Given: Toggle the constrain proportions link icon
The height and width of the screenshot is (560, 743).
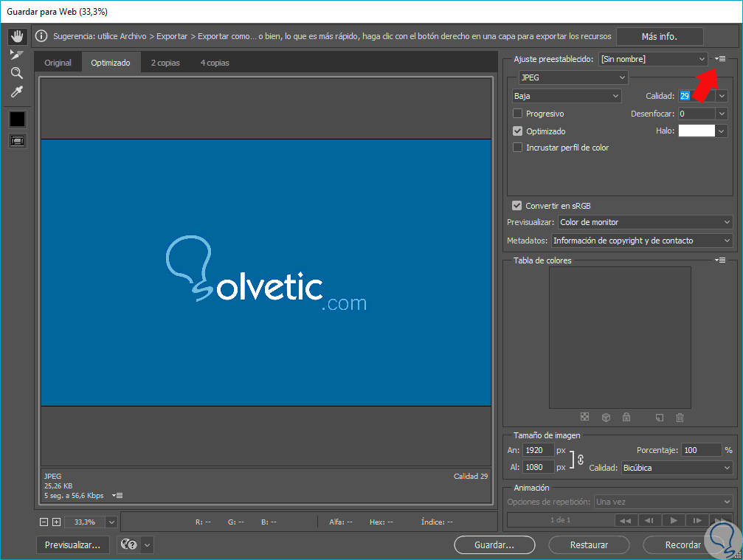Looking at the screenshot, I should [581, 459].
